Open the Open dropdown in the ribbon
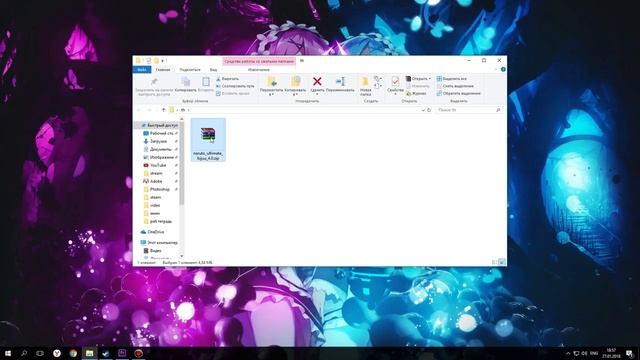640x360 pixels. pos(418,78)
